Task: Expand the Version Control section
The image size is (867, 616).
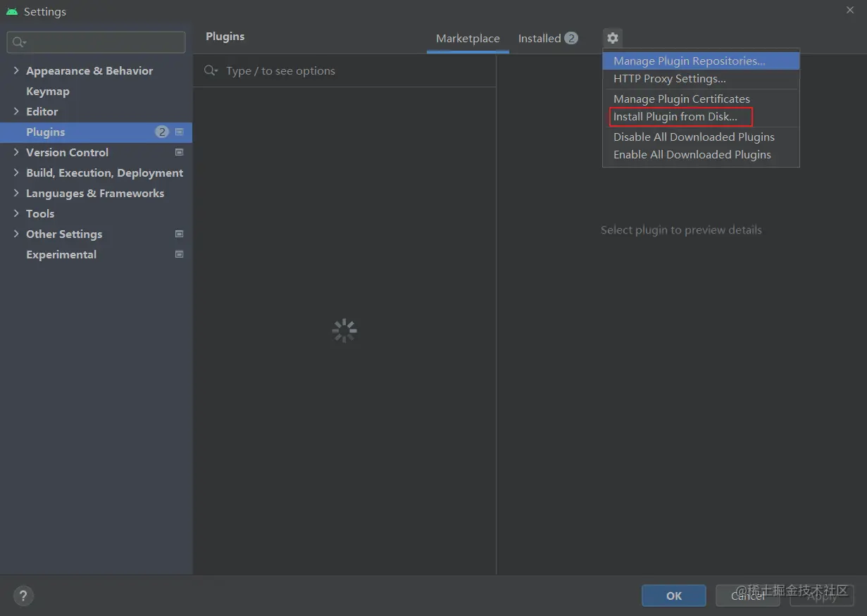Action: pyautogui.click(x=16, y=152)
